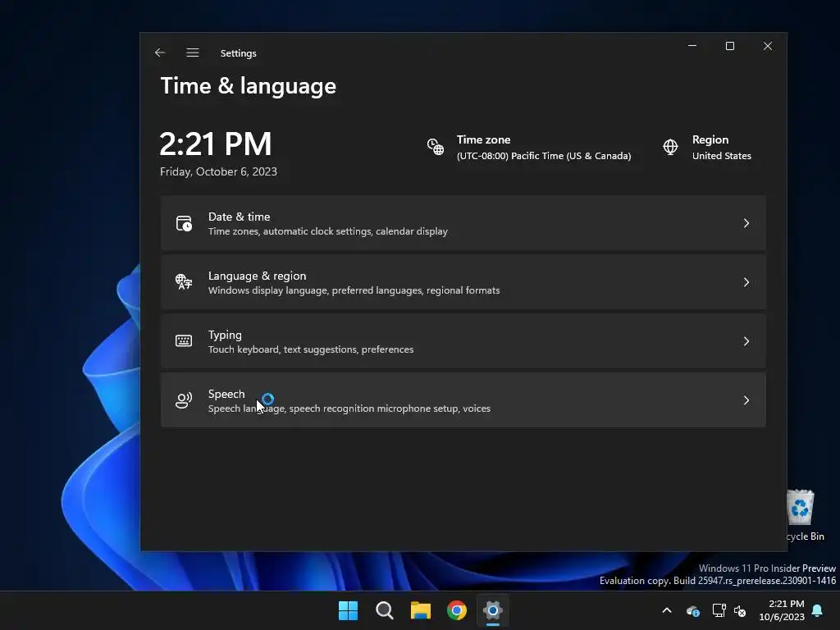The height and width of the screenshot is (630, 840).
Task: Click the muted volume tray icon
Action: 741,610
